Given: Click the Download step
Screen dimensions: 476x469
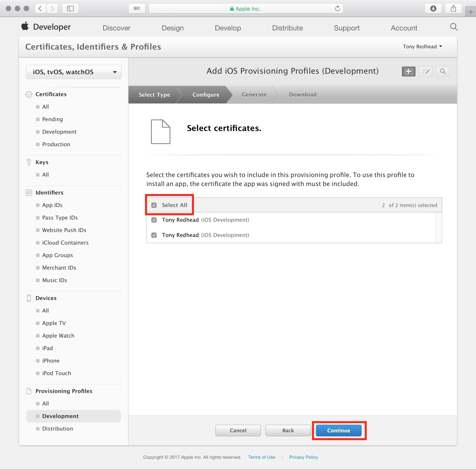Looking at the screenshot, I should pyautogui.click(x=303, y=95).
